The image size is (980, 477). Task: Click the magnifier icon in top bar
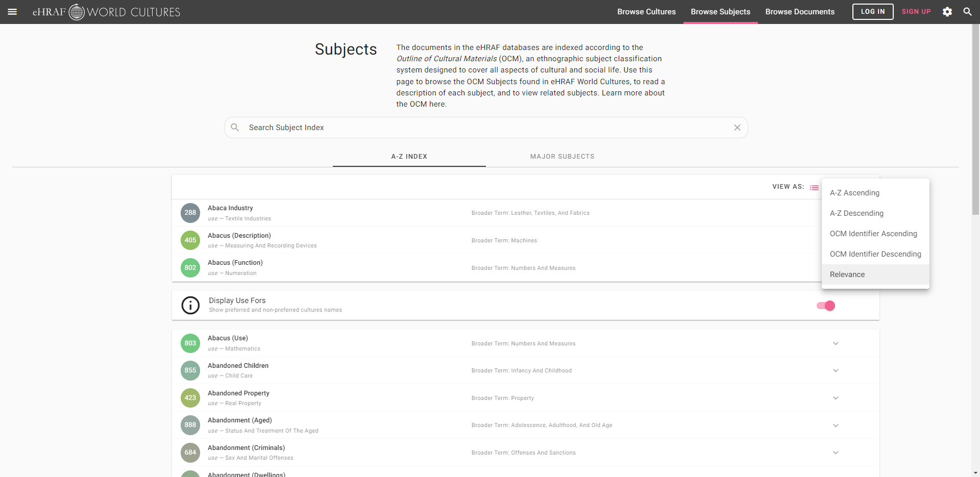[967, 12]
